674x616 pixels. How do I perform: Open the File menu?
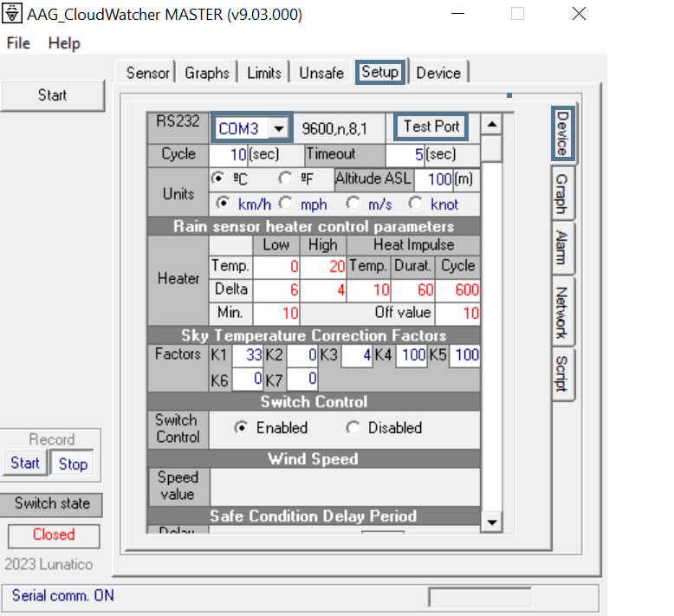18,43
